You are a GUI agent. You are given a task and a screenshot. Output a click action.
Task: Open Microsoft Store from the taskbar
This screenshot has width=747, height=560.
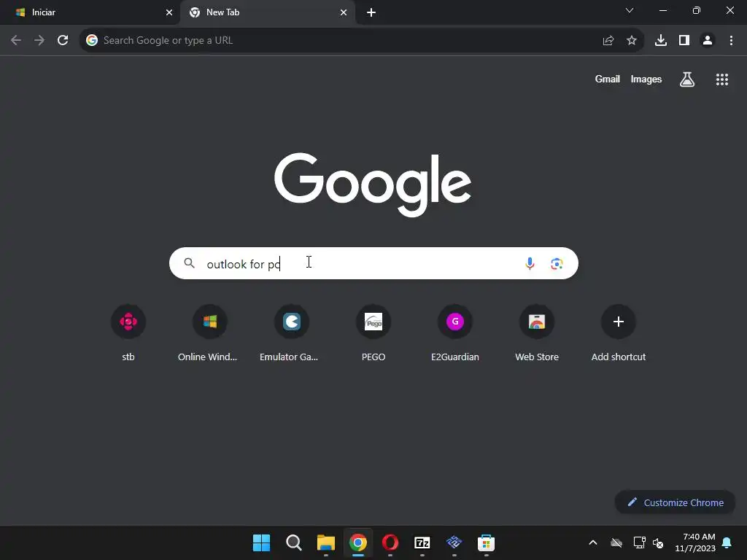[x=487, y=542]
